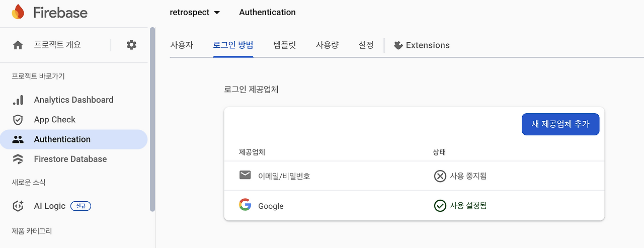Click the sidebar vertical scrollbar
Screen dimensions: 644x248
point(152,120)
